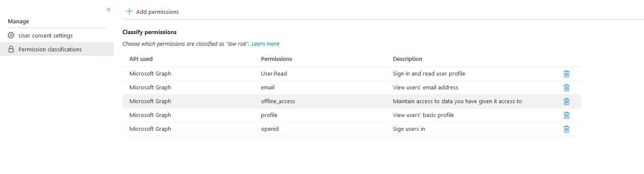Remove the offline_access permission via trash icon
This screenshot has height=174, width=644.
[x=566, y=101]
